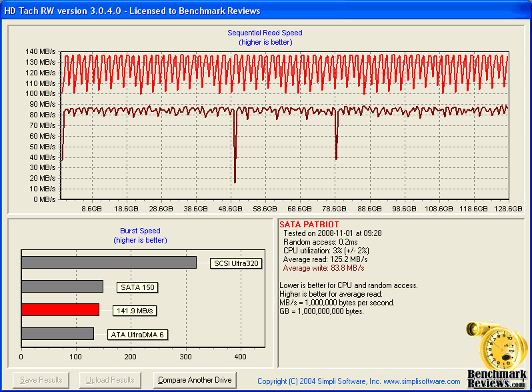Click the 100 MB/s axis label
The height and width of the screenshot is (392, 532).
[41, 93]
